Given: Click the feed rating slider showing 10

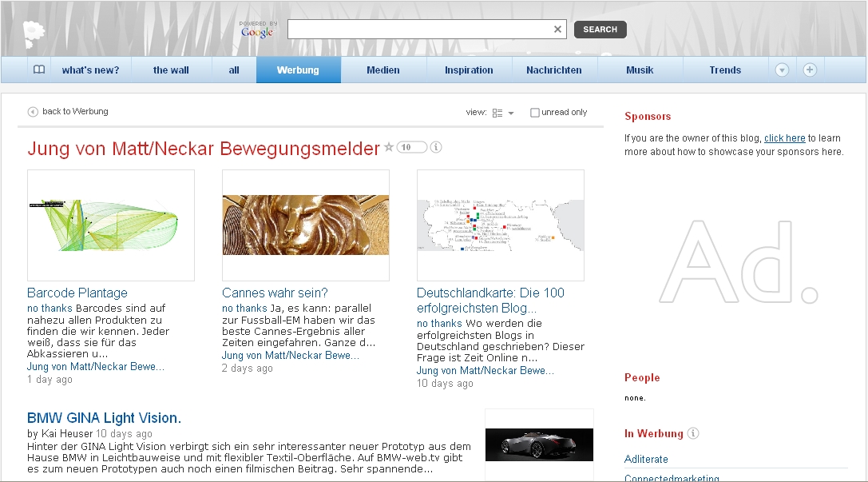Looking at the screenshot, I should [412, 147].
